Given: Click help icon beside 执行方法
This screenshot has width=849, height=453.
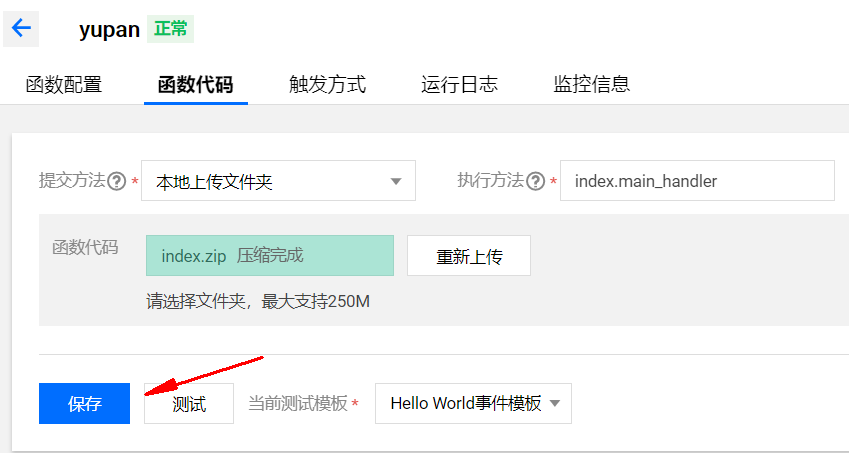Looking at the screenshot, I should [x=535, y=182].
